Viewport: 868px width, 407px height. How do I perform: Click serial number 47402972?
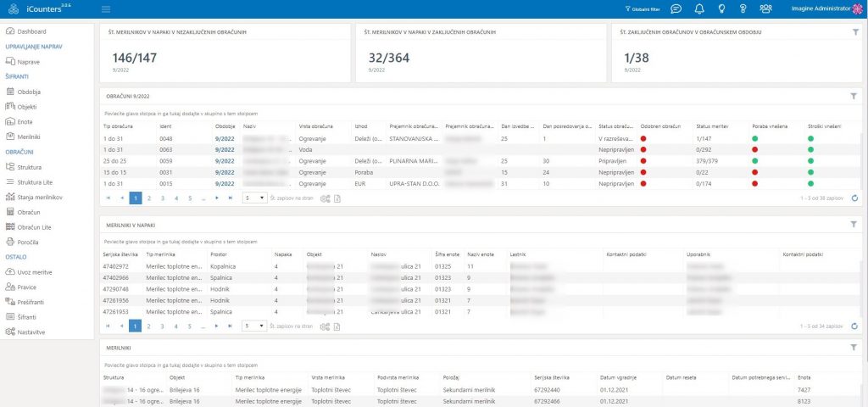(115, 267)
